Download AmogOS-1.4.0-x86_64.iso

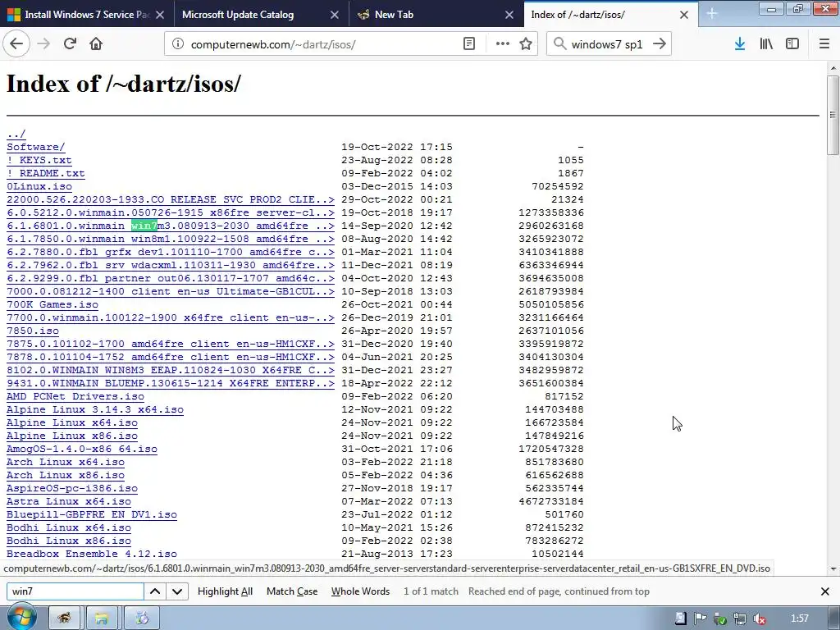click(82, 449)
